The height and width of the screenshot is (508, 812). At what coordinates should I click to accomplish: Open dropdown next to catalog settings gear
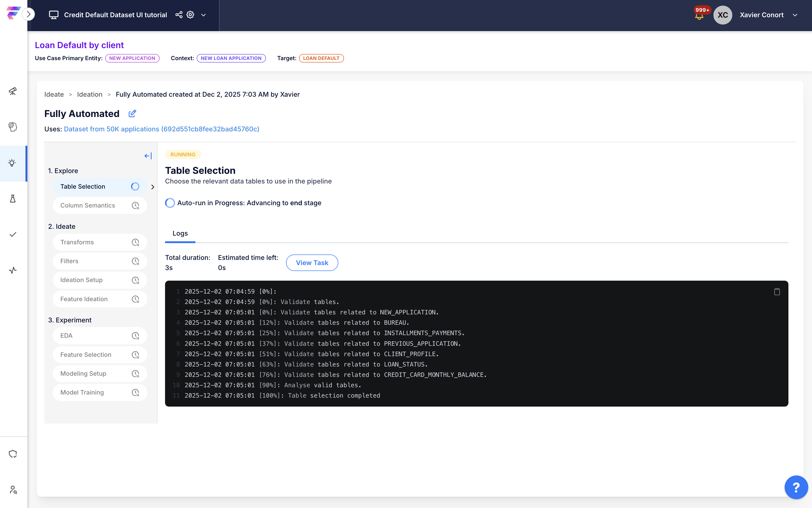(203, 15)
